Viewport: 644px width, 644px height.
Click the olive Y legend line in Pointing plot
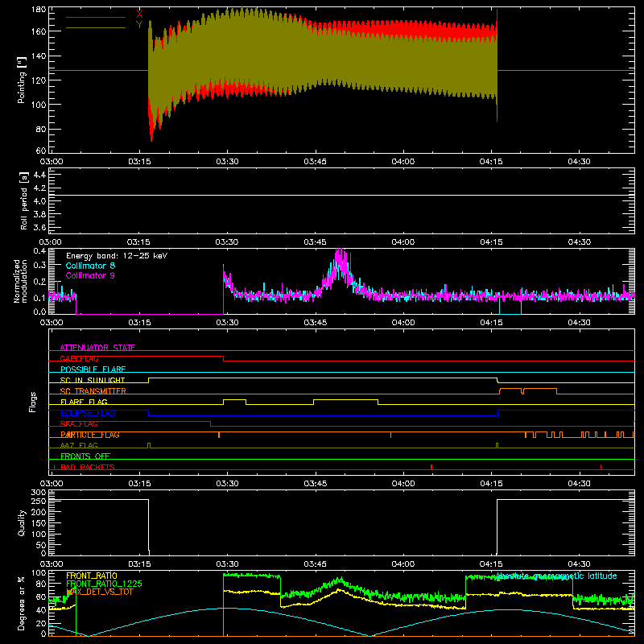[x=96, y=28]
